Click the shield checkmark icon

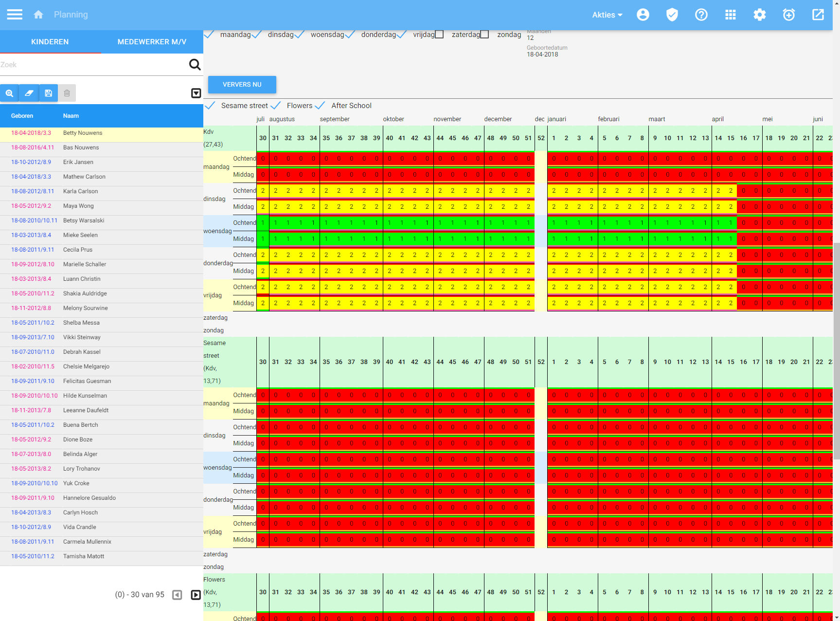coord(672,15)
